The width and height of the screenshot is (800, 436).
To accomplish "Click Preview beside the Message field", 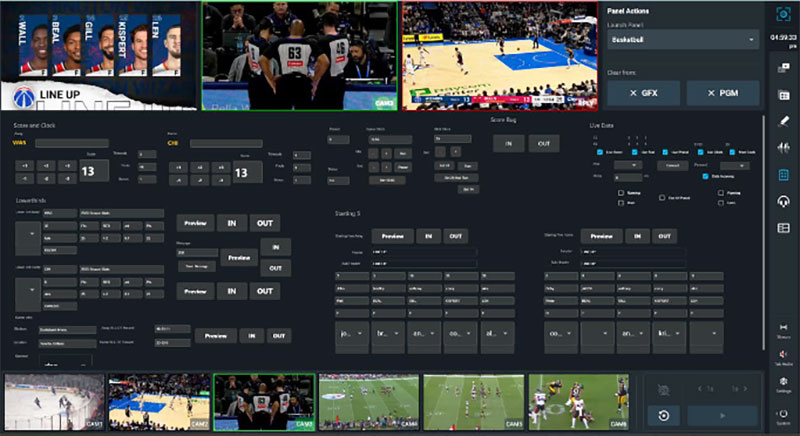I will click(239, 258).
